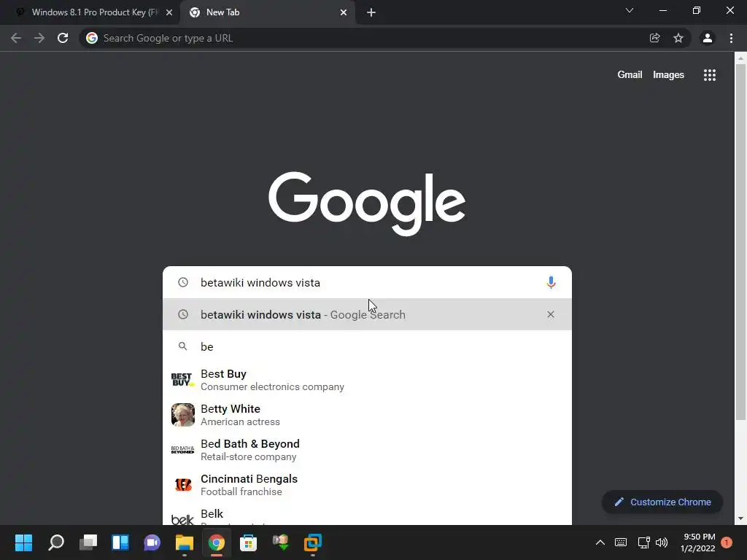This screenshot has height=560, width=747.
Task: Click the Best Buy logo thumbnail
Action: [x=183, y=379]
